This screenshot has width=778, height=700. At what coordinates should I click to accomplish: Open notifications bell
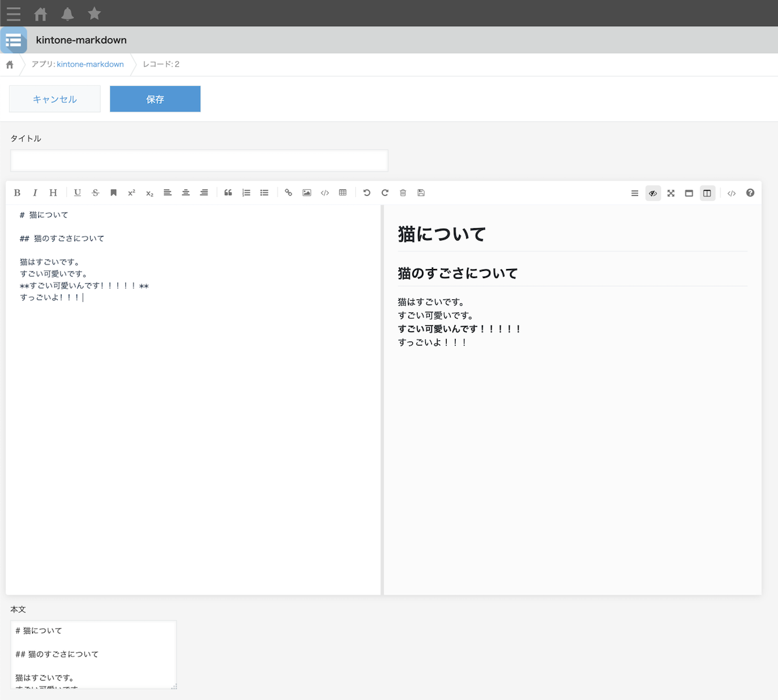pos(67,14)
